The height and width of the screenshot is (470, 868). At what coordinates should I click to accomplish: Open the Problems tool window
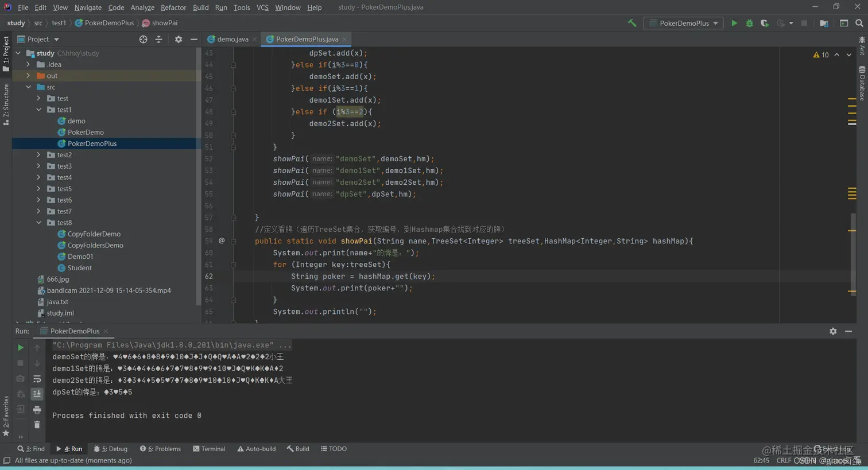pyautogui.click(x=160, y=449)
